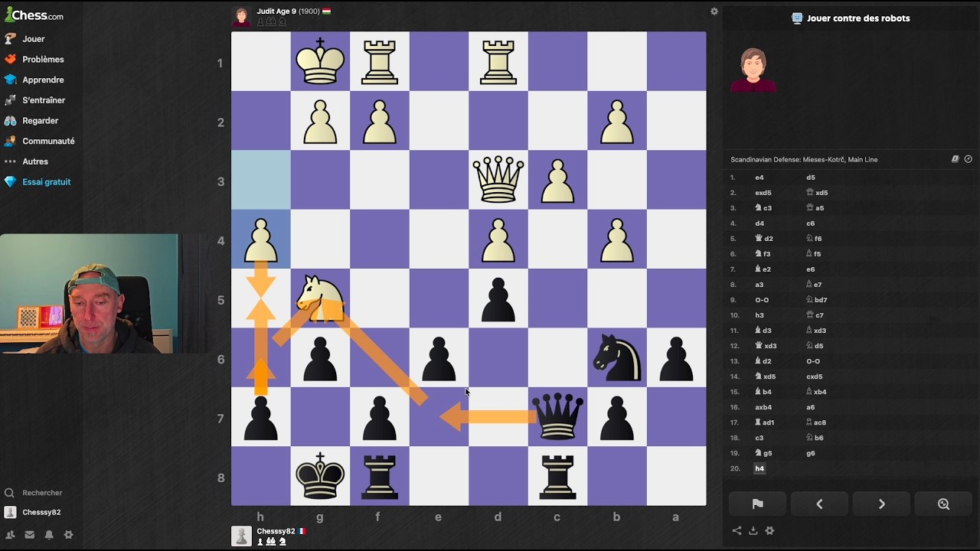This screenshot has width=980, height=551.
Task: Select move 14 cxd5 in move list
Action: point(814,377)
